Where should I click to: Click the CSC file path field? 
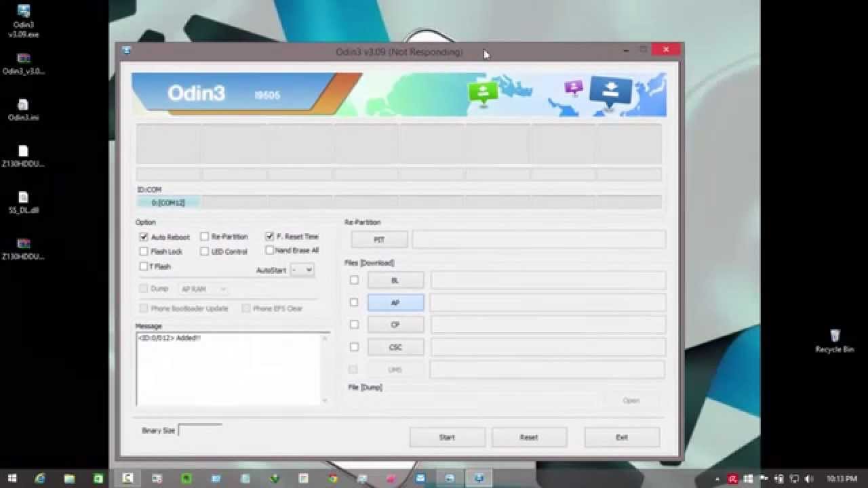[548, 347]
